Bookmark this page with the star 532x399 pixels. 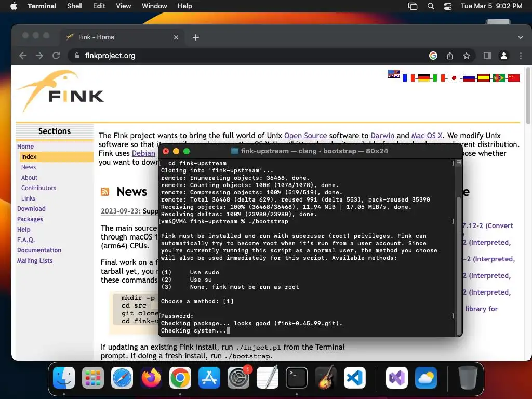tap(467, 56)
